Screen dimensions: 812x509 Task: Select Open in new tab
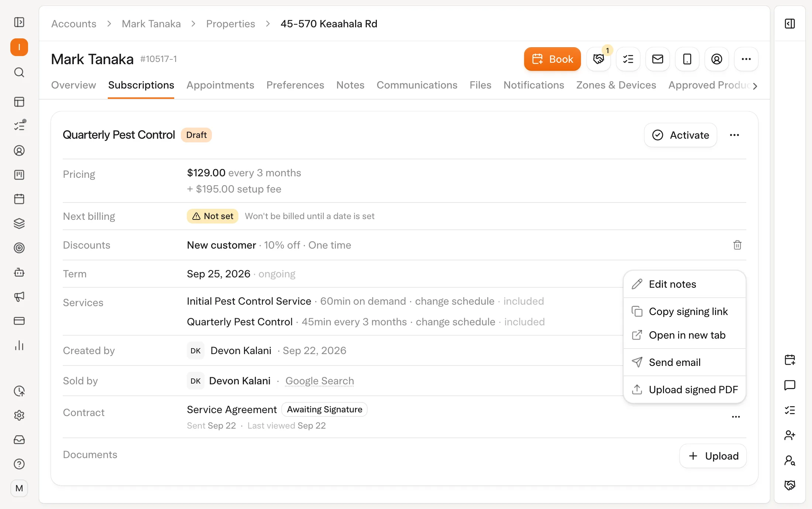tap(685, 335)
